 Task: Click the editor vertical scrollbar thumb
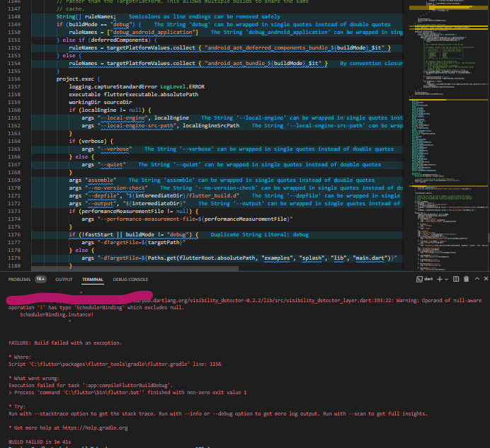tap(489, 237)
